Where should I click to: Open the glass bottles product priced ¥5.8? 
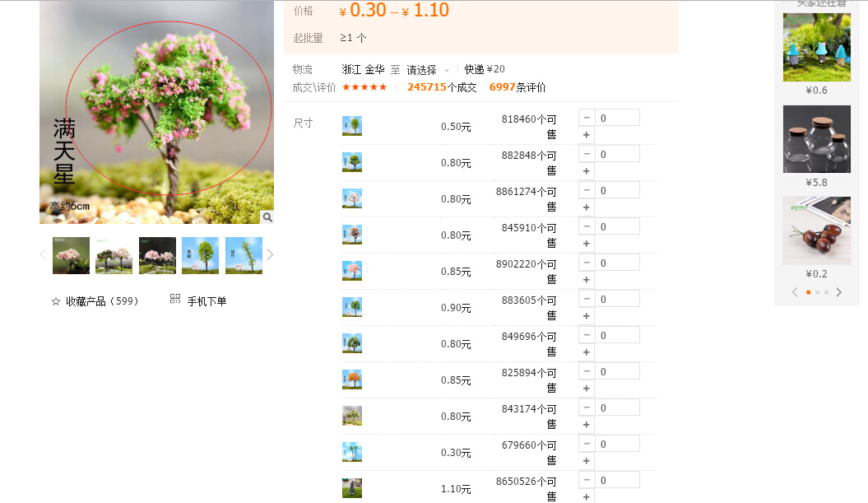click(x=816, y=139)
